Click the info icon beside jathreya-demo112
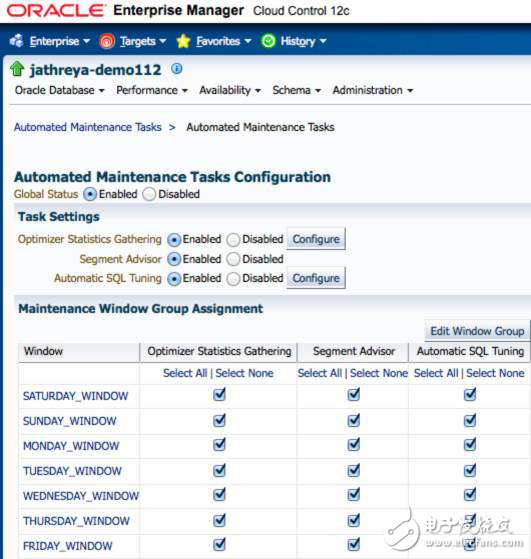The width and height of the screenshot is (531, 559). [177, 68]
